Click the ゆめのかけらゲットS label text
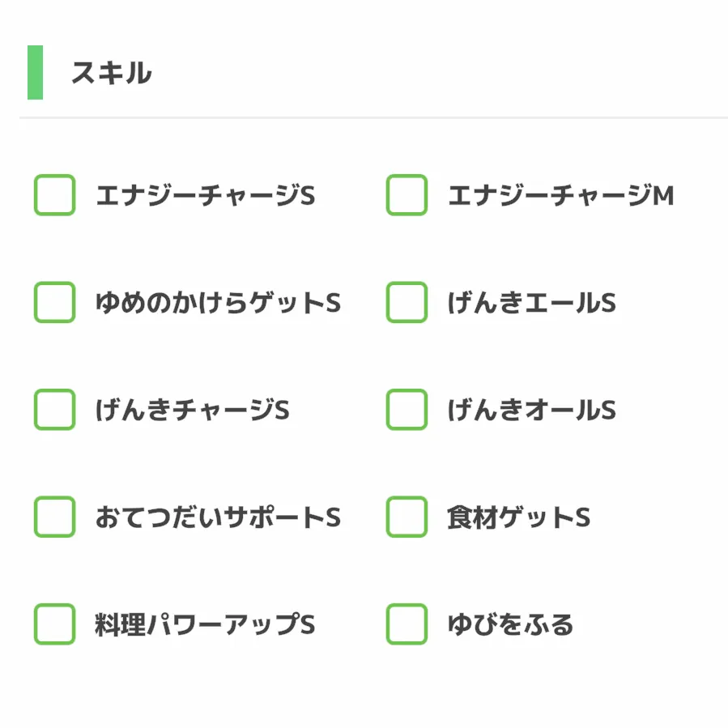This screenshot has width=728, height=728. (218, 304)
